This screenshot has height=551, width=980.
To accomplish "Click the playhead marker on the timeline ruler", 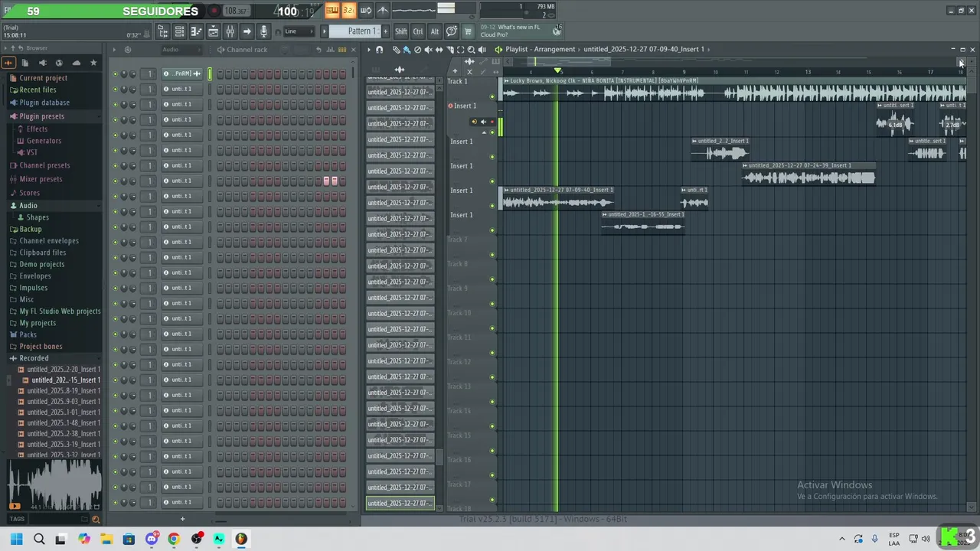I will click(x=557, y=71).
